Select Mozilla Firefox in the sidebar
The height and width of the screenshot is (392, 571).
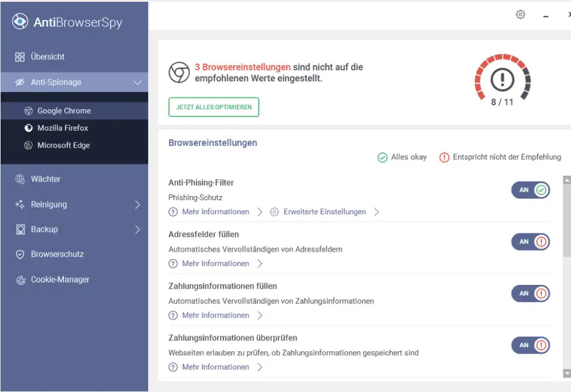(x=62, y=128)
